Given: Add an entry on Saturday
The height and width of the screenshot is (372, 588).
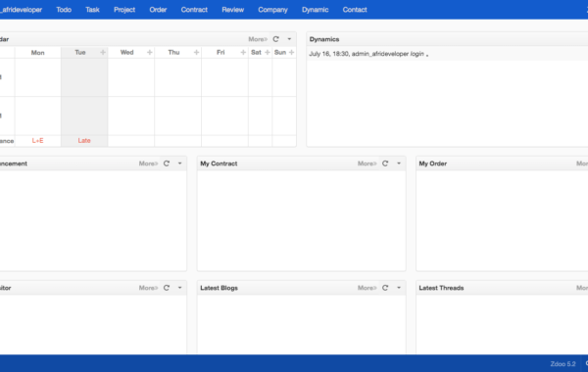Looking at the screenshot, I should (268, 53).
